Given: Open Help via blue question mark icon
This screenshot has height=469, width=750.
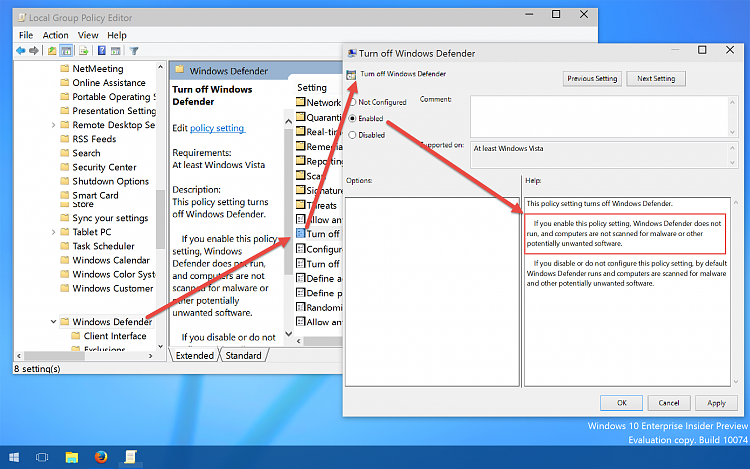Looking at the screenshot, I should (101, 51).
